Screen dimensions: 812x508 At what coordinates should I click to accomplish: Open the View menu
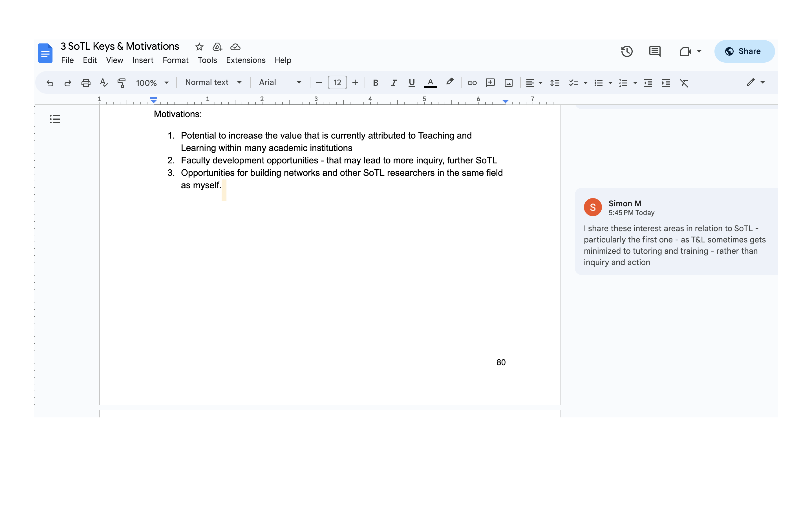[114, 60]
